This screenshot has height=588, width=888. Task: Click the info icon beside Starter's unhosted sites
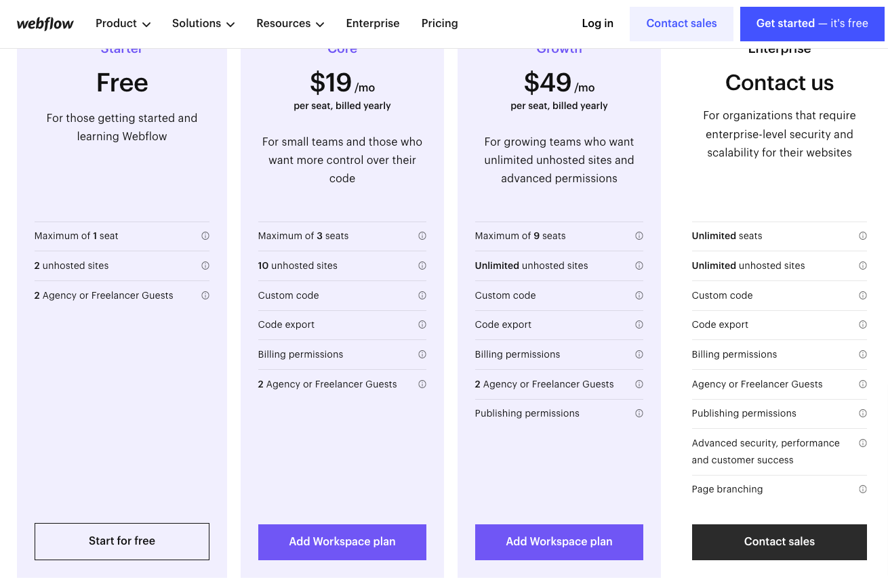coord(205,266)
